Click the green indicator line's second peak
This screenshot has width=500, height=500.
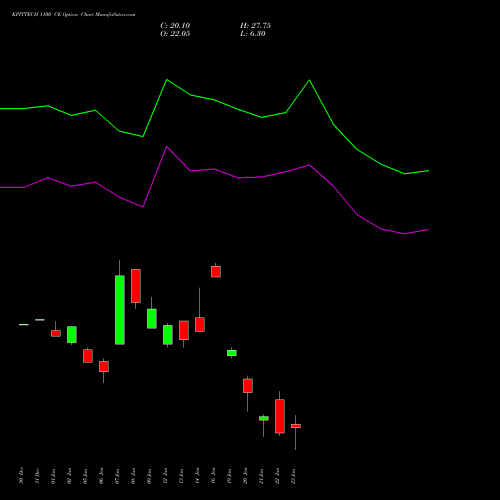[309, 80]
